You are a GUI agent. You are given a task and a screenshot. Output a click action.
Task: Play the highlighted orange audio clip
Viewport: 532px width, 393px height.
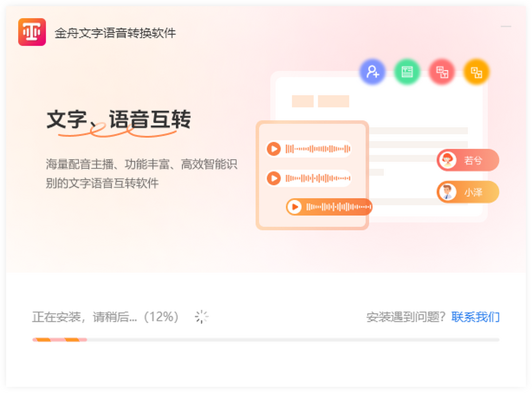click(294, 207)
